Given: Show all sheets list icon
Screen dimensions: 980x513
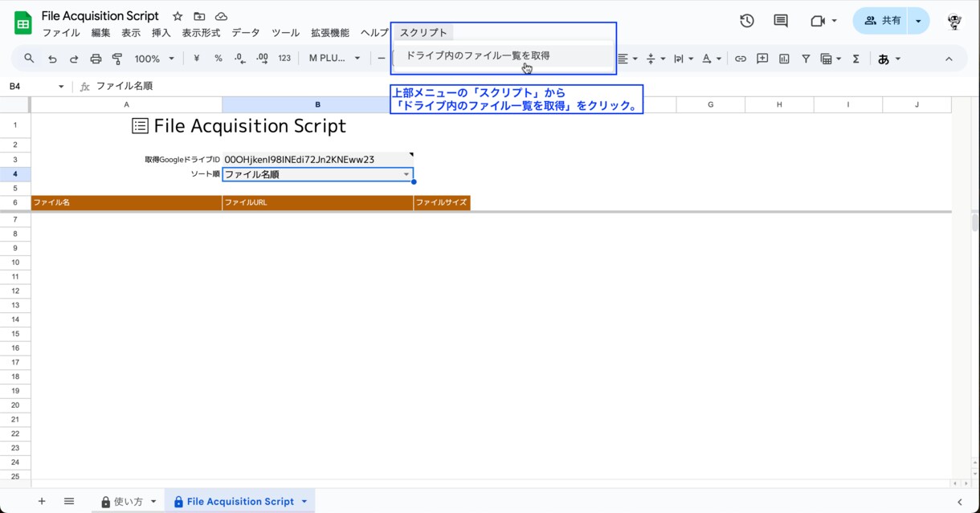Looking at the screenshot, I should tap(69, 501).
